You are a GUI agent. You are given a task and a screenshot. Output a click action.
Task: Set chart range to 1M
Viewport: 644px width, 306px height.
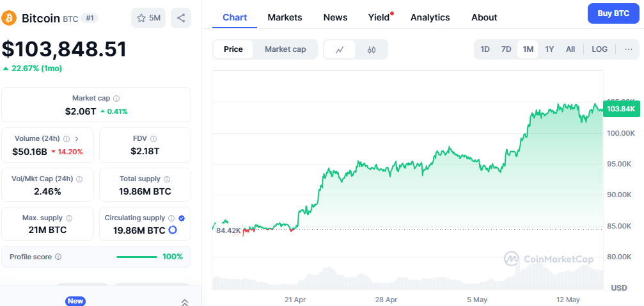528,49
